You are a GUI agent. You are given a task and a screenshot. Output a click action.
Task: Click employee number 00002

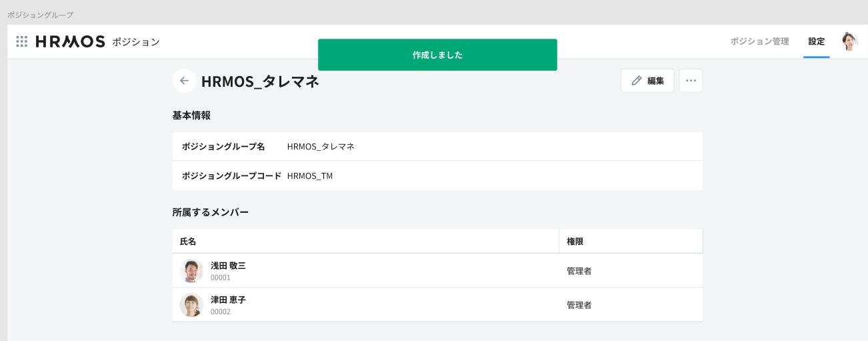tap(221, 312)
